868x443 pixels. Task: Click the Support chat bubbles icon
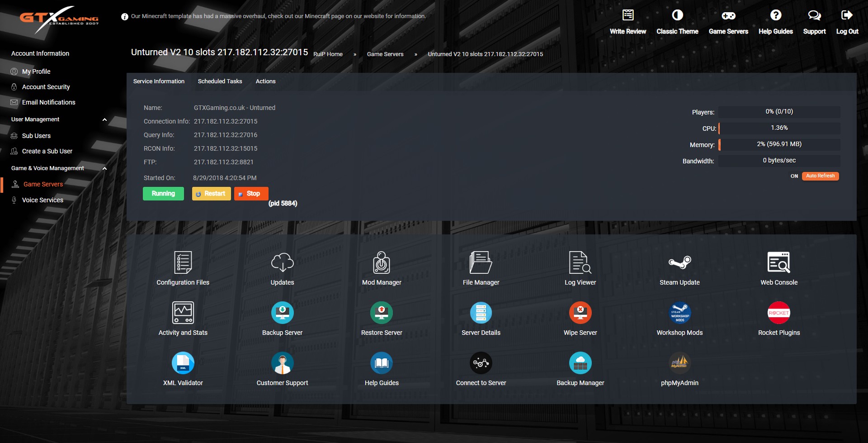pyautogui.click(x=814, y=15)
